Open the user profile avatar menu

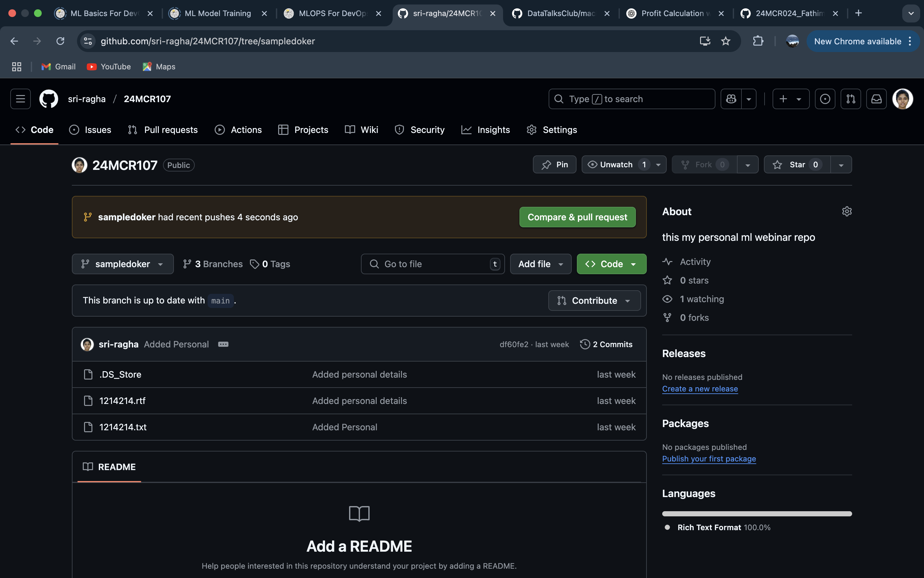[903, 99]
